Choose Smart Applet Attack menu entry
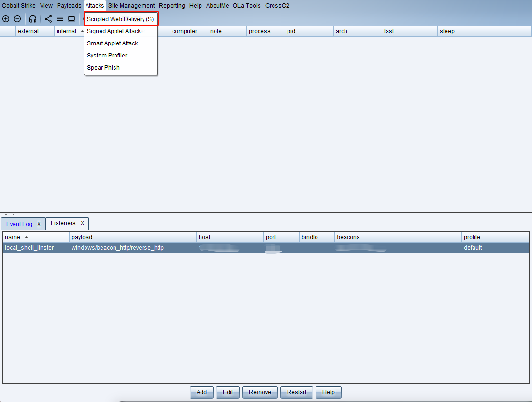This screenshot has width=532, height=402. tap(120, 43)
